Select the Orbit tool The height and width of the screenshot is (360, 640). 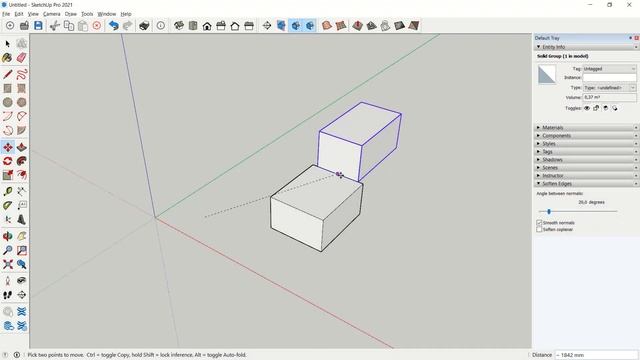coord(8,236)
